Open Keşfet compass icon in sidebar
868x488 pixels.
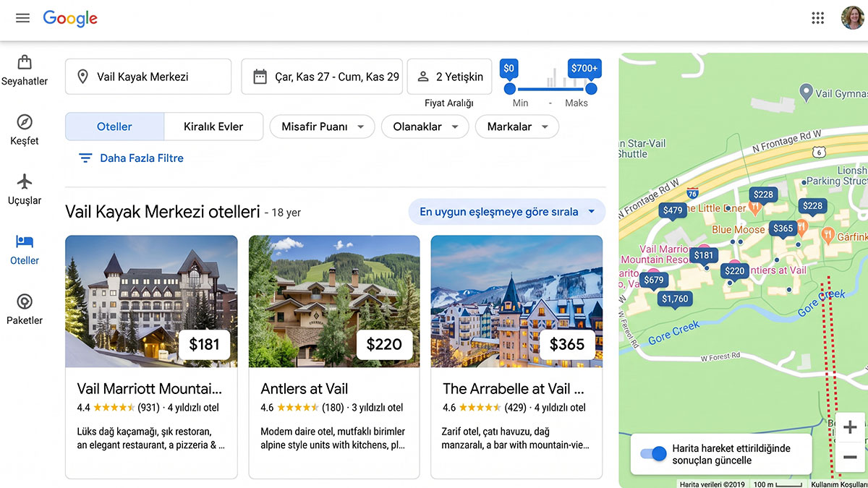point(25,121)
